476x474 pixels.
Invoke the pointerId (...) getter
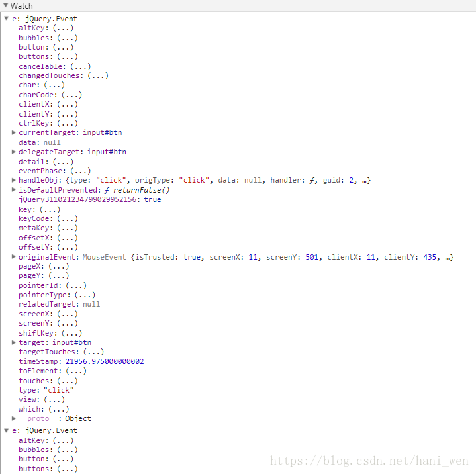(x=76, y=285)
